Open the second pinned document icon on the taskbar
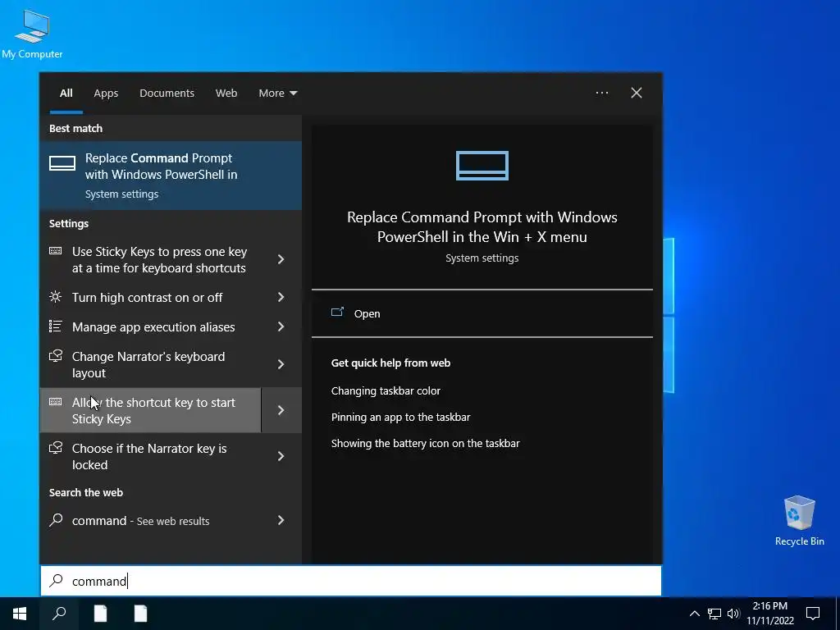This screenshot has width=840, height=630. [x=140, y=614]
